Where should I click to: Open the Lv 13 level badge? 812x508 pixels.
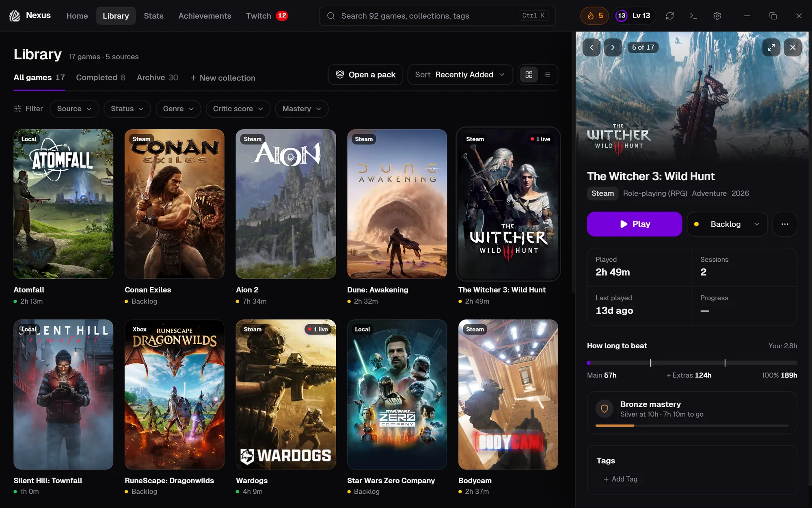click(634, 15)
